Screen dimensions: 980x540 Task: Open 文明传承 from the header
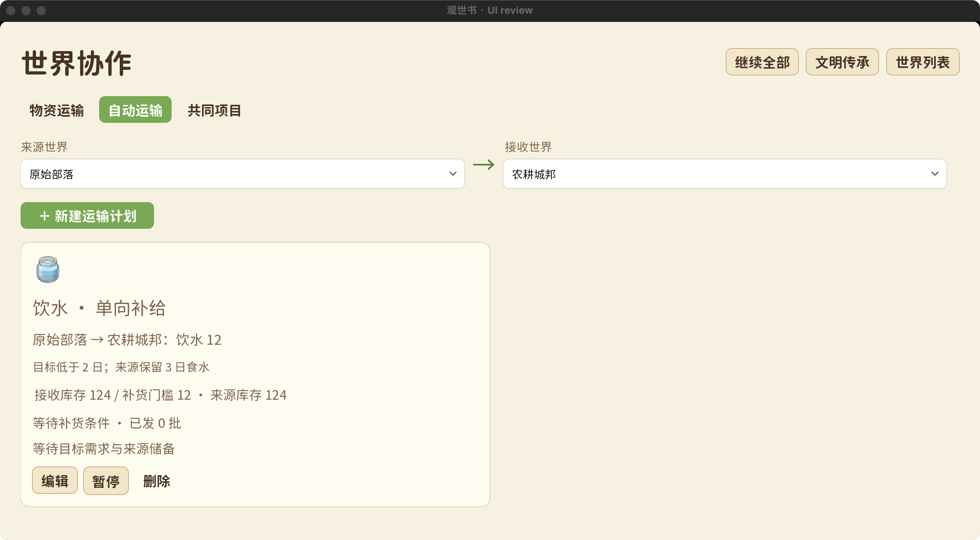click(x=842, y=62)
